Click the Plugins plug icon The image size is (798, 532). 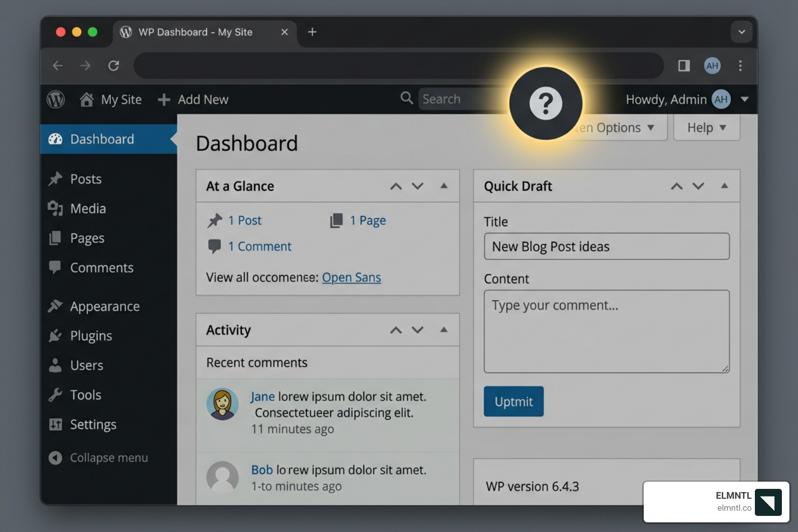pos(55,336)
